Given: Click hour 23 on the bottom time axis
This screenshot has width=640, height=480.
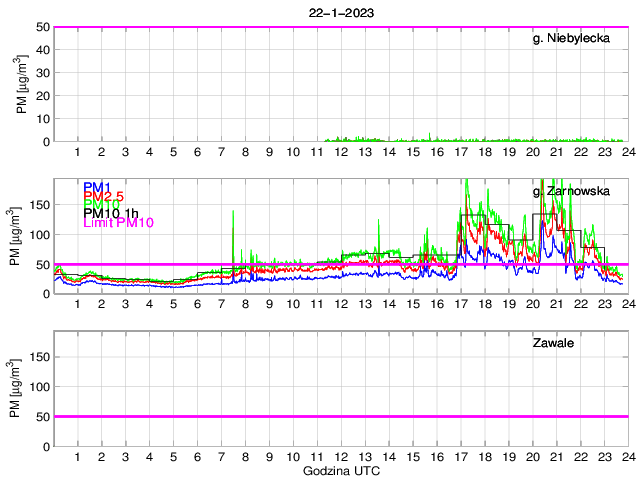Looking at the screenshot, I should click(x=603, y=456).
